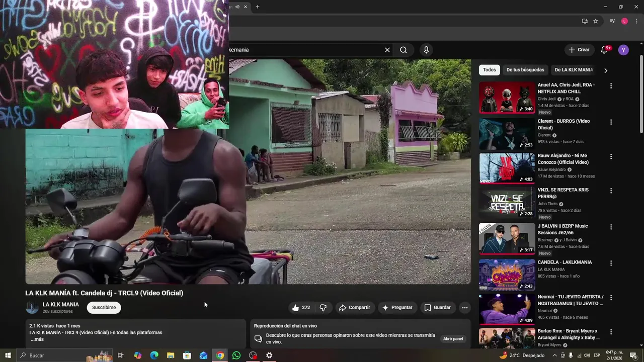This screenshot has width=644, height=362.
Task: Save video with Guardar button
Action: pos(437,307)
